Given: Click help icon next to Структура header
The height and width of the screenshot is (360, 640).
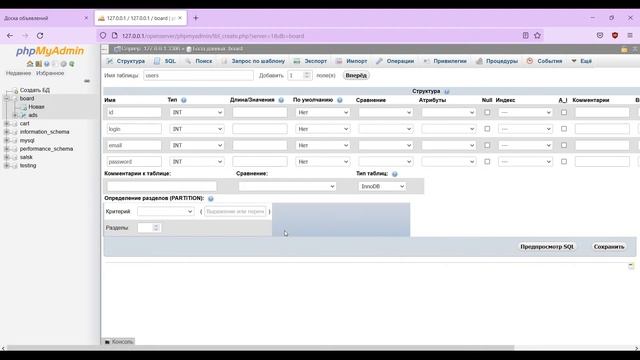Looking at the screenshot, I should [447, 91].
